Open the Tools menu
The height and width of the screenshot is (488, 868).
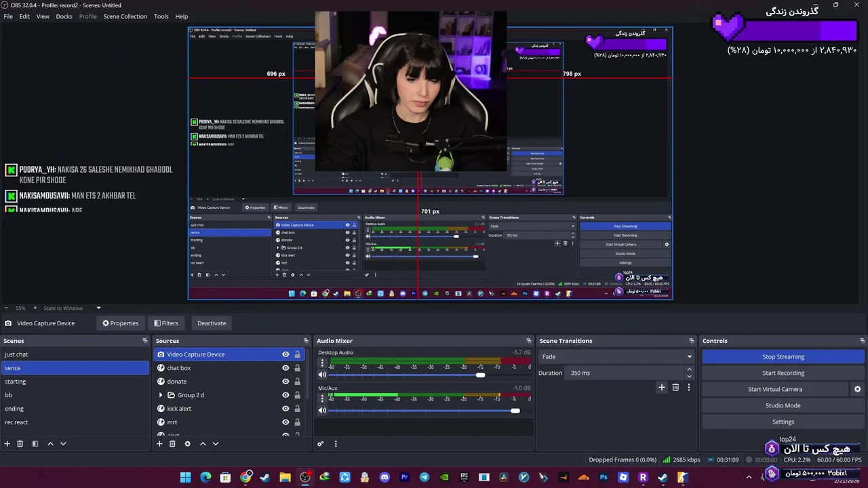[x=161, y=16]
